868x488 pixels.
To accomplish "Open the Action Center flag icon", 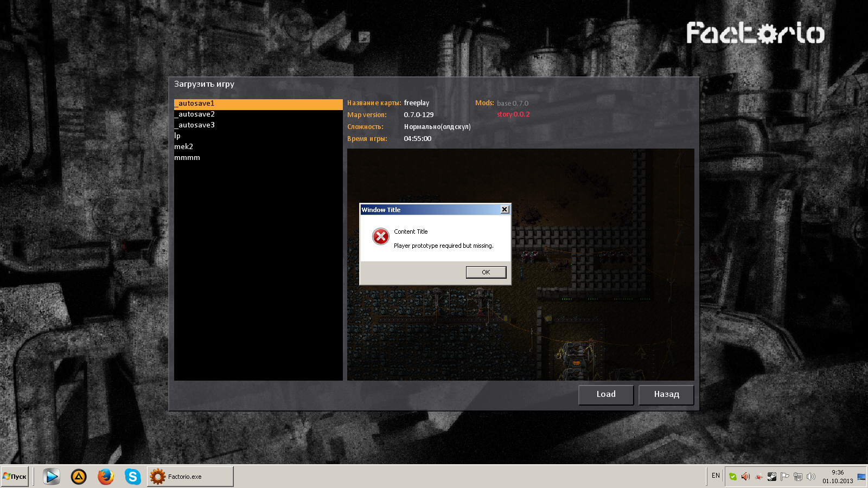I will pyautogui.click(x=785, y=477).
